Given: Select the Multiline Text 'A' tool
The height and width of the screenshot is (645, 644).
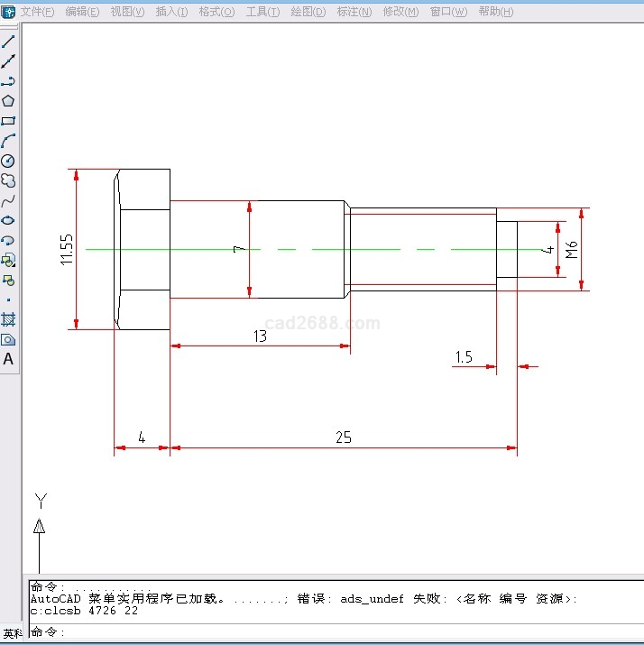Looking at the screenshot, I should (x=8, y=359).
